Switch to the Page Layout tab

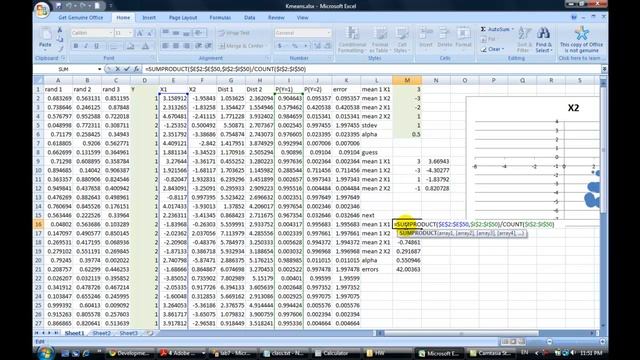tap(183, 18)
